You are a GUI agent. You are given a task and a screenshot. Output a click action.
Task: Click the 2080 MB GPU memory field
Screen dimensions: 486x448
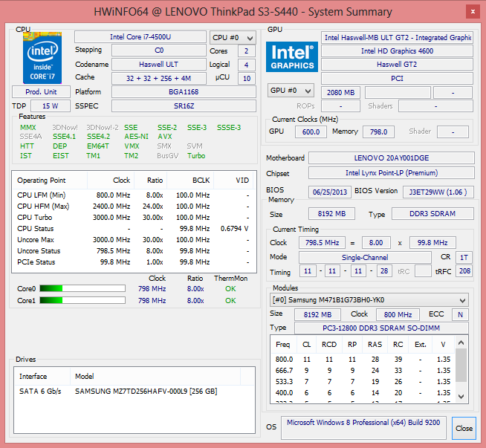(x=340, y=93)
